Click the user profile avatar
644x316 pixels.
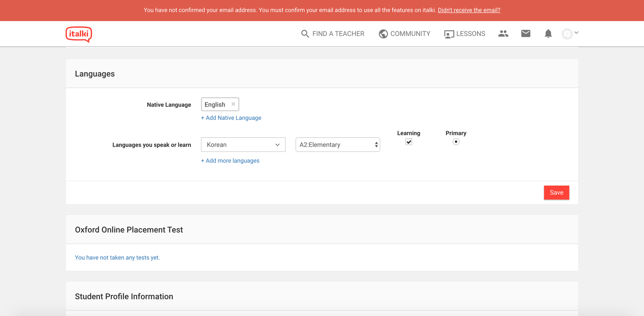click(567, 34)
